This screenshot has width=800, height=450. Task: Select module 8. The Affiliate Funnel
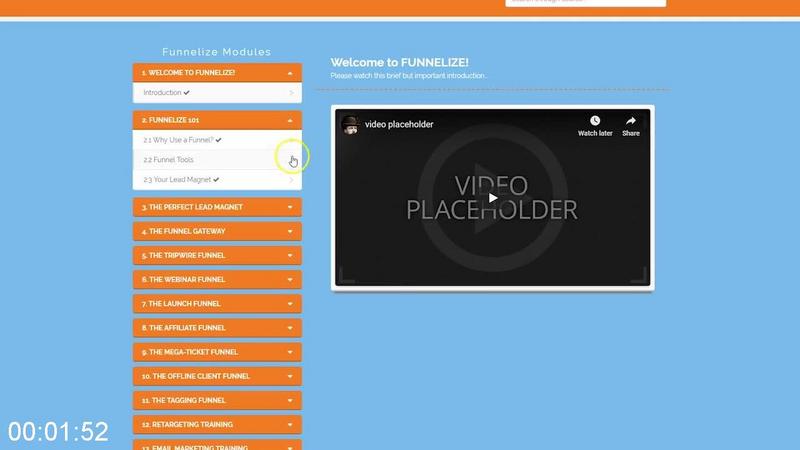click(x=217, y=328)
